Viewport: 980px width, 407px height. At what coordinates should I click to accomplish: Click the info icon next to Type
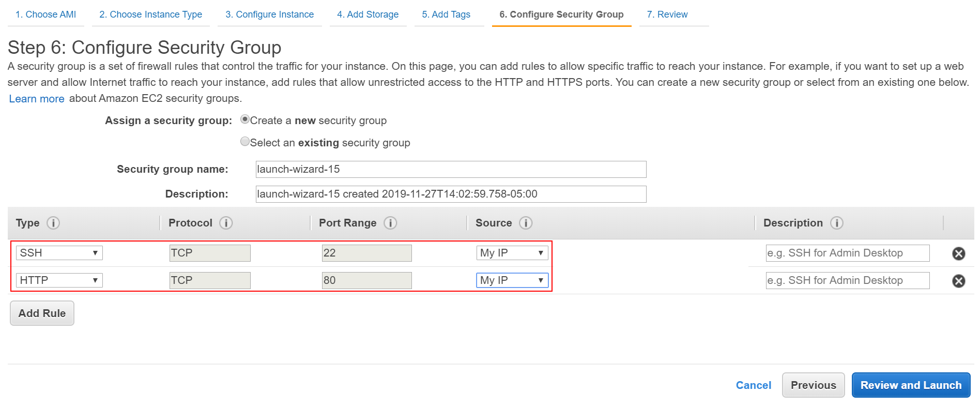tap(53, 223)
